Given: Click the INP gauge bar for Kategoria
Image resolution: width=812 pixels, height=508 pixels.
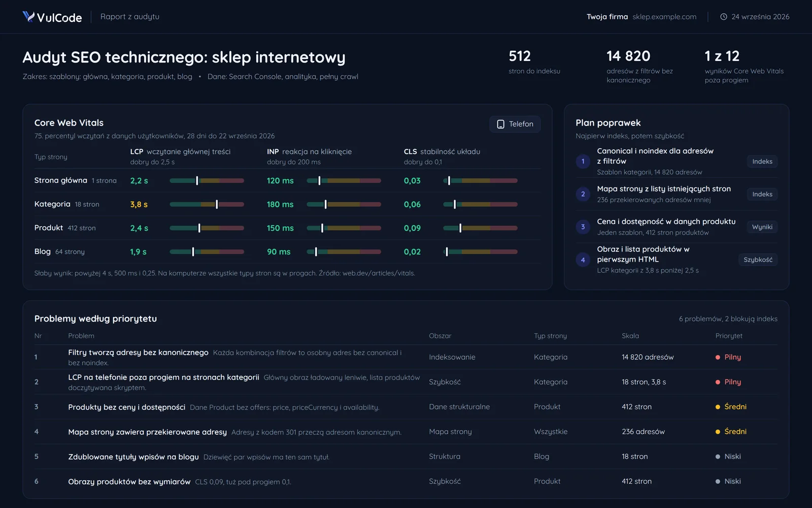Looking at the screenshot, I should (x=344, y=204).
